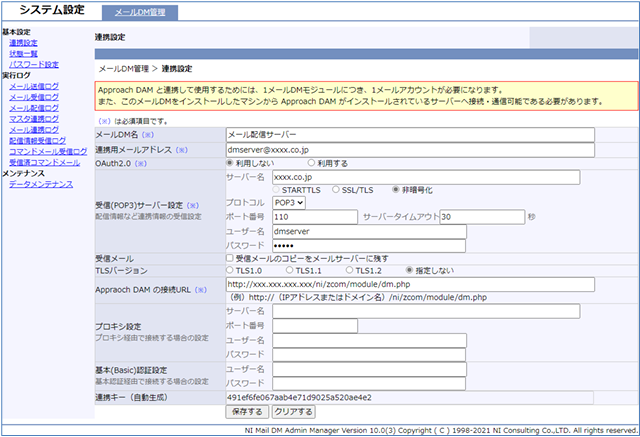Click the 連携用メールアドレス input field
The width and height of the screenshot is (640, 437).
coord(410,150)
